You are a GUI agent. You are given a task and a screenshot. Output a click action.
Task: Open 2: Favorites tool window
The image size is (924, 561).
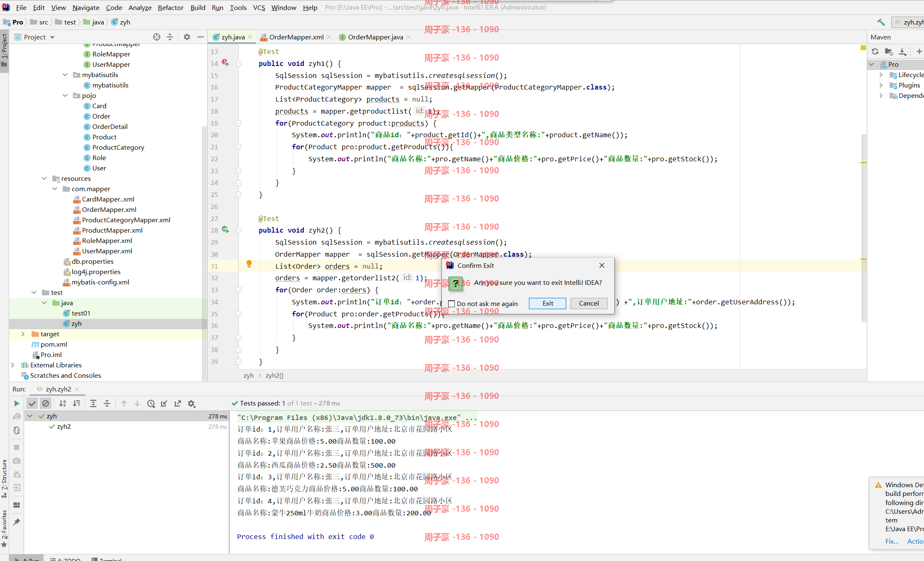pos(4,529)
